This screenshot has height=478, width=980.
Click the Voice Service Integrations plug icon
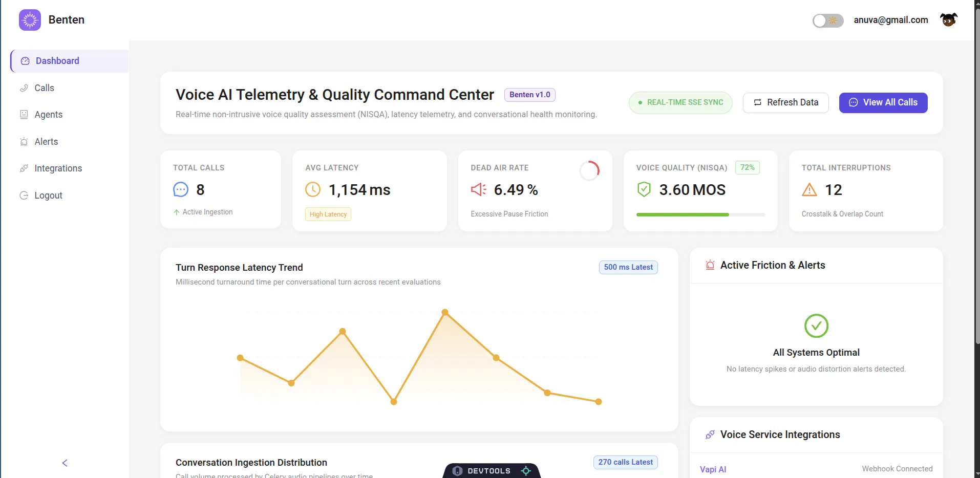710,434
